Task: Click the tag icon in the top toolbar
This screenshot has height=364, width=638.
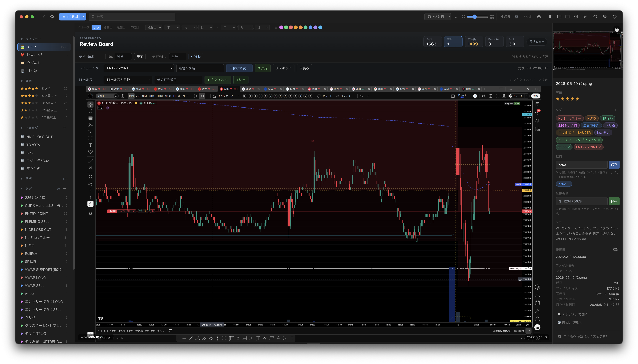Action: (605, 17)
